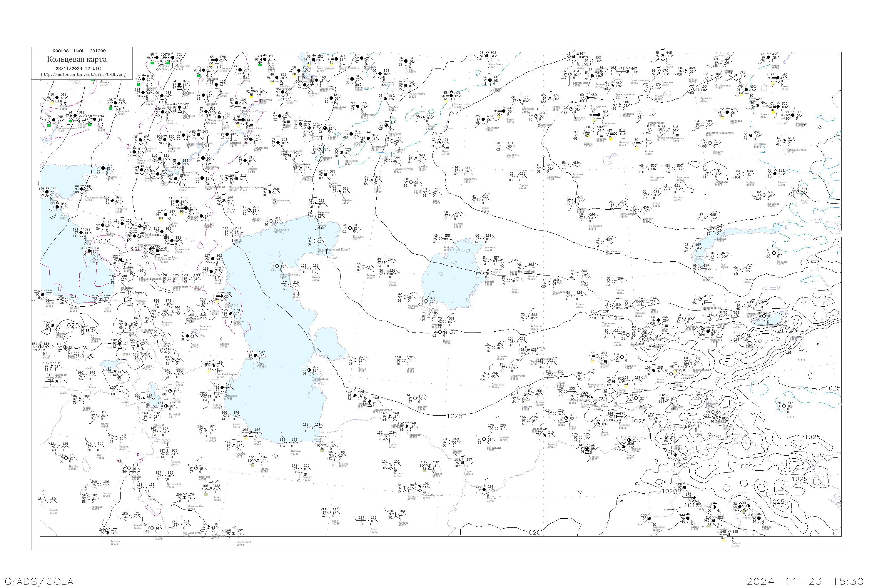Click the 2024-11-23-15:30 timestamp at bottom right
Viewport: 882px width, 588px height.
(x=805, y=581)
